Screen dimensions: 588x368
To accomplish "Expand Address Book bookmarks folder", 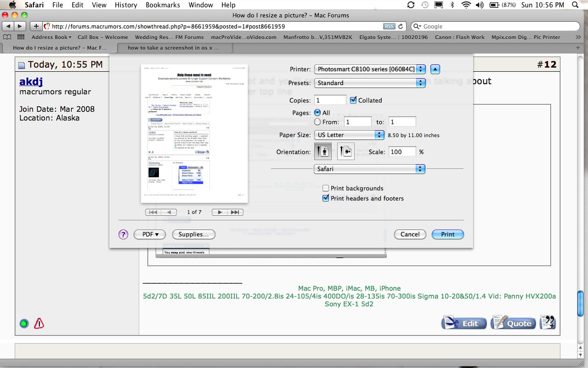I will (x=51, y=37).
